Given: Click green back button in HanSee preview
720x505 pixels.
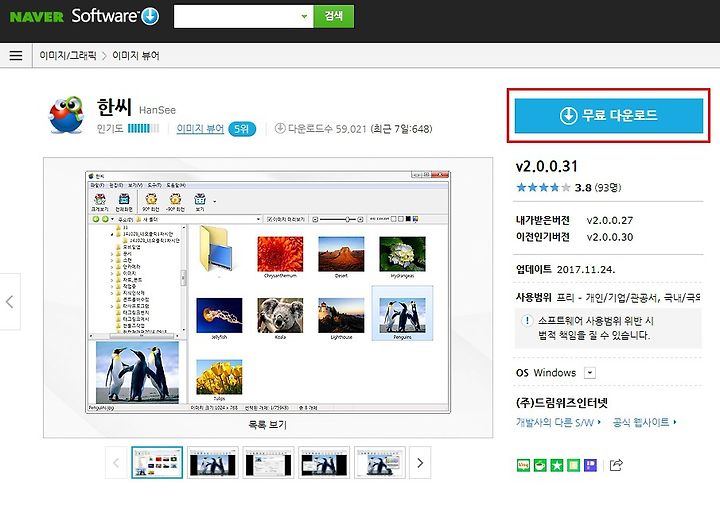Looking at the screenshot, I should (96, 219).
